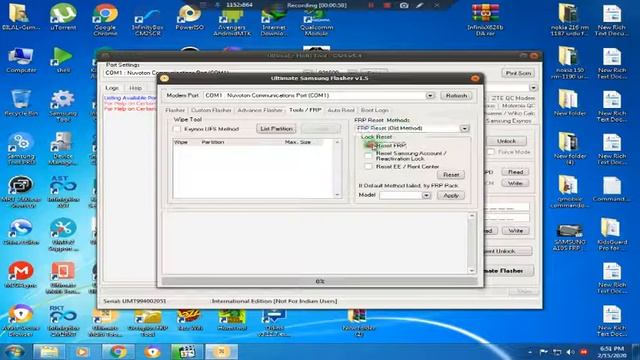This screenshot has height=360, width=640.
Task: Expand dropdown arrow in background window
Action: (x=533, y=88)
